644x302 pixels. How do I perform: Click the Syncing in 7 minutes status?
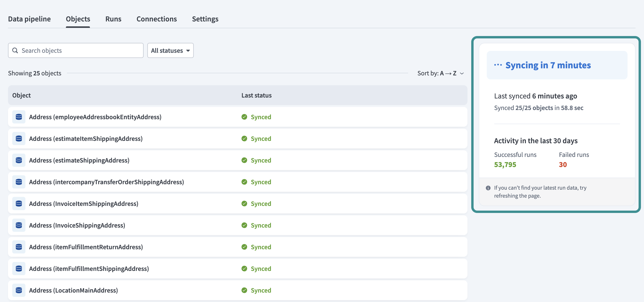pyautogui.click(x=548, y=65)
